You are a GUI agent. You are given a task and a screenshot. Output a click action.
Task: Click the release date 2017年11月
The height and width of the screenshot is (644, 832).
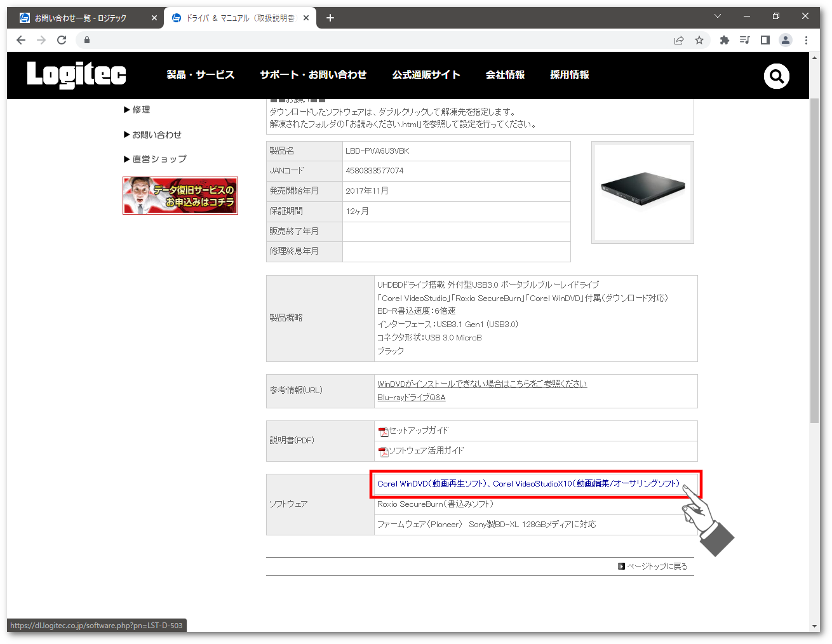click(367, 191)
